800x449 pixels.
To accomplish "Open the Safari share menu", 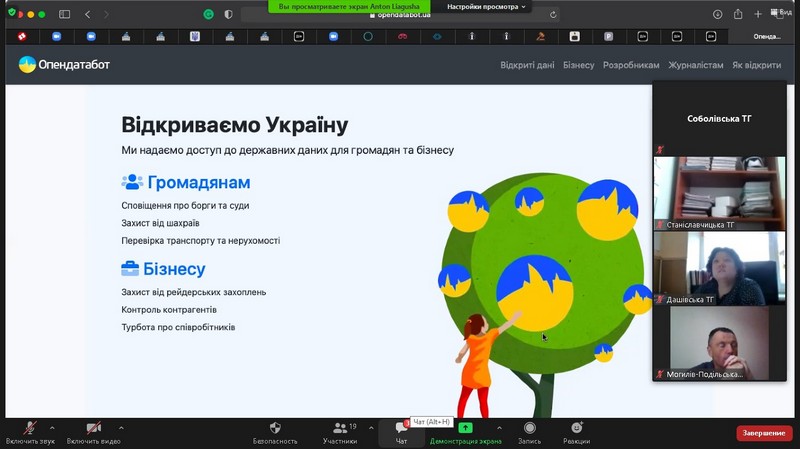I will tap(738, 14).
